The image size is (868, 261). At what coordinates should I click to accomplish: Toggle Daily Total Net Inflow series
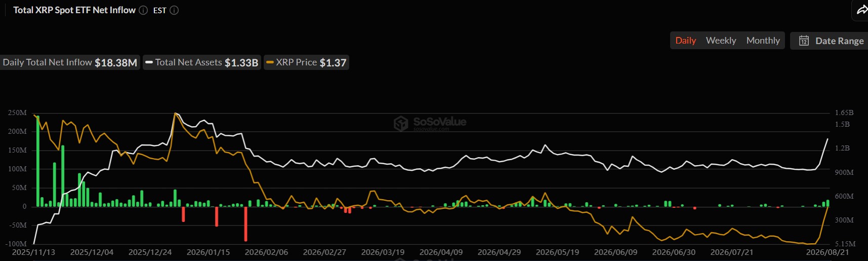70,62
